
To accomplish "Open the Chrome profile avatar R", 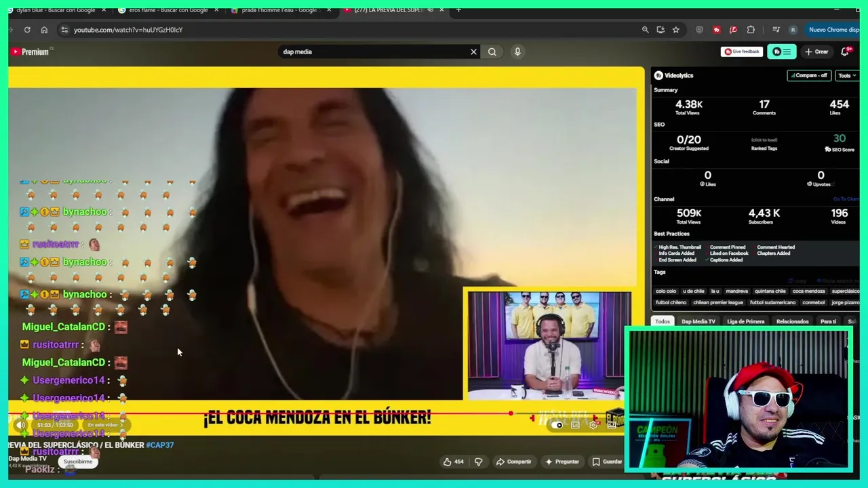I will click(793, 30).
